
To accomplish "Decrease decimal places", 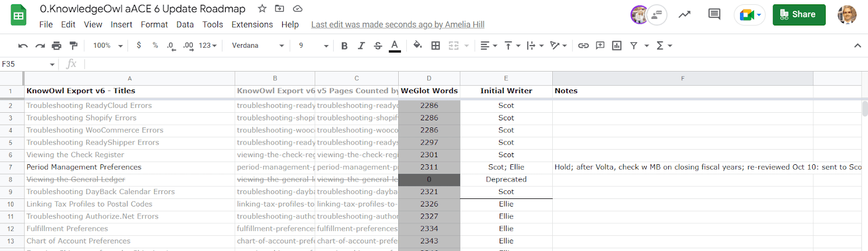I will click(x=171, y=46).
